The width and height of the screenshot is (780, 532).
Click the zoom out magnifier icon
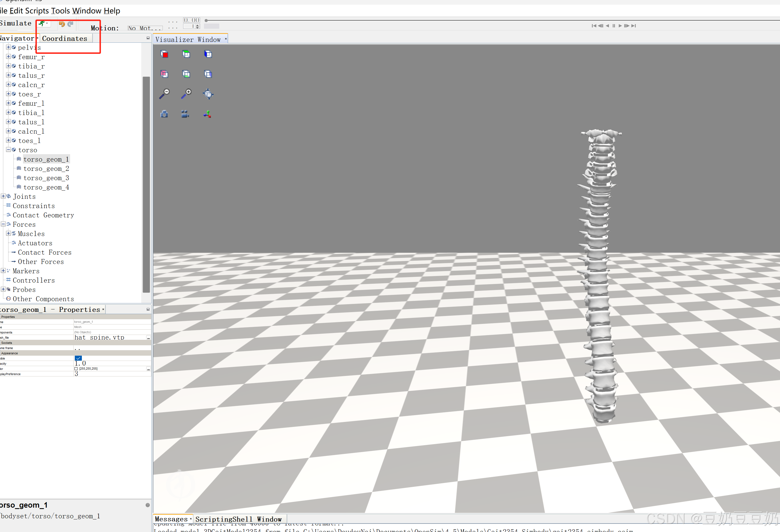coord(165,94)
